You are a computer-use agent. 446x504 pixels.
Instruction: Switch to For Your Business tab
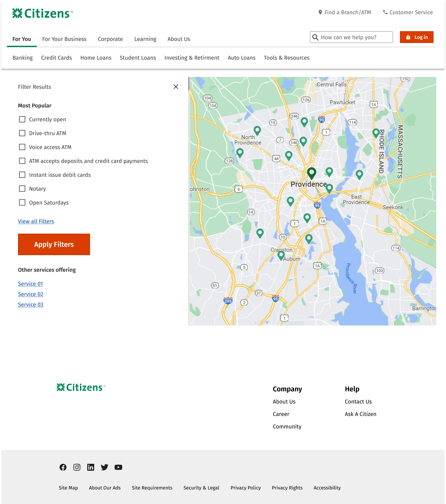[64, 39]
